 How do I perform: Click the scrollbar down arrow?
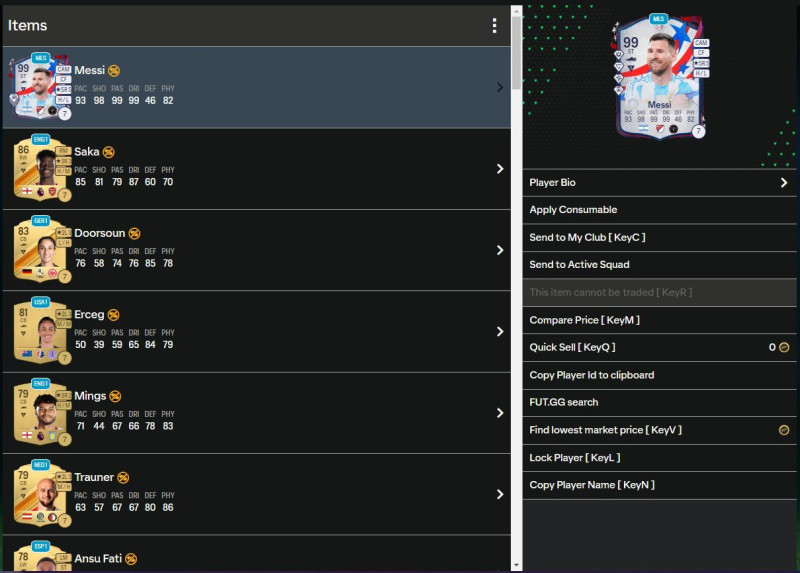point(516,565)
